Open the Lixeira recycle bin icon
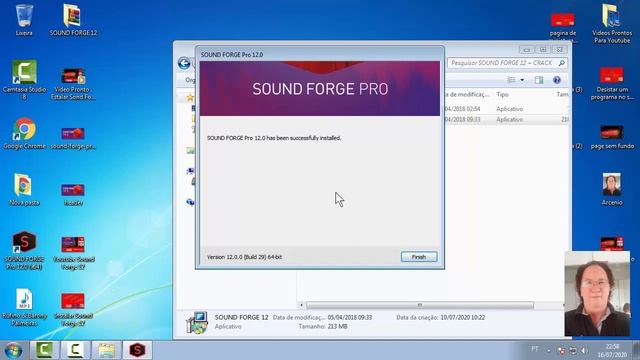 [24, 20]
